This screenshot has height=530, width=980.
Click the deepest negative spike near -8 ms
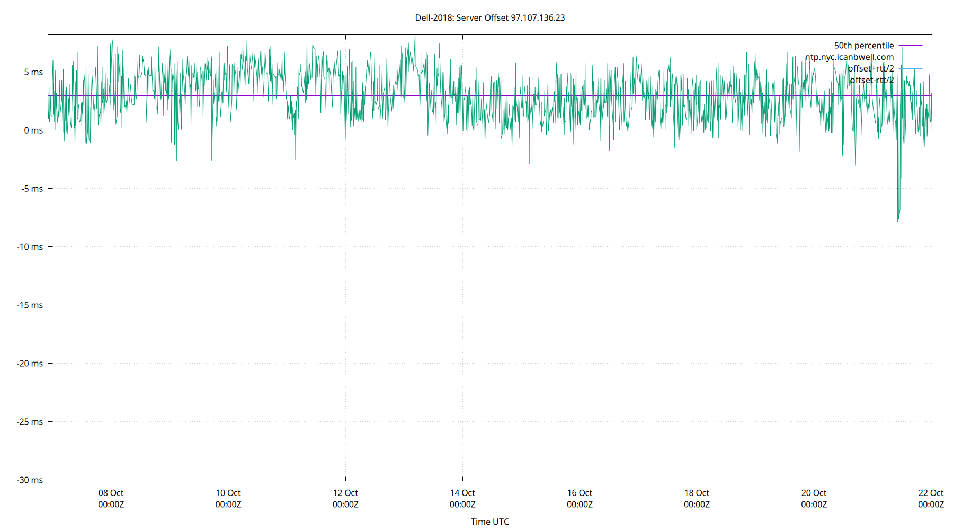[x=898, y=220]
